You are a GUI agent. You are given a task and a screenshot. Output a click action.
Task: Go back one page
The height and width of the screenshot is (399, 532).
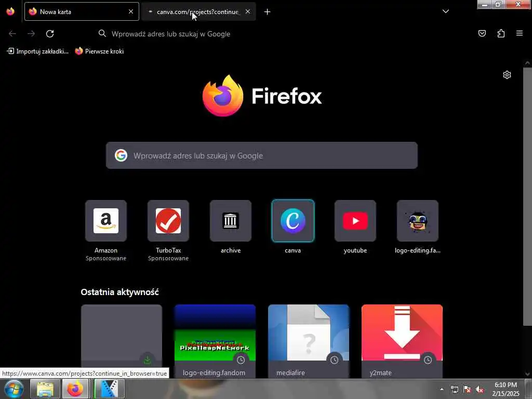point(12,34)
